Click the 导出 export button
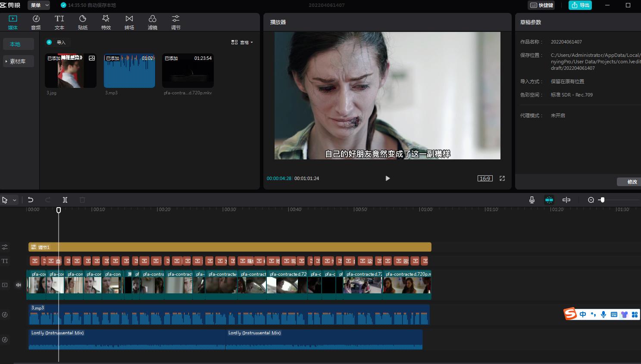The height and width of the screenshot is (364, 641). pyautogui.click(x=580, y=5)
